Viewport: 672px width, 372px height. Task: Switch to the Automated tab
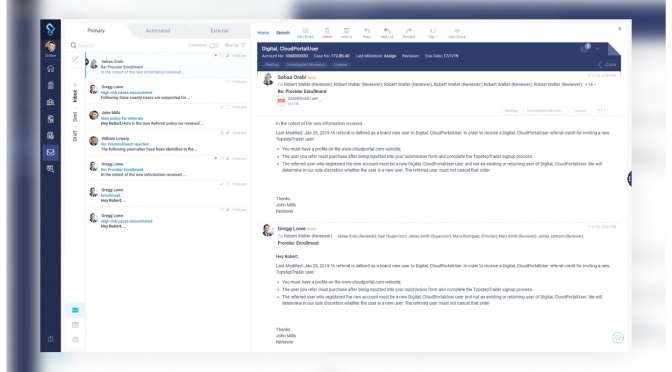coord(158,31)
